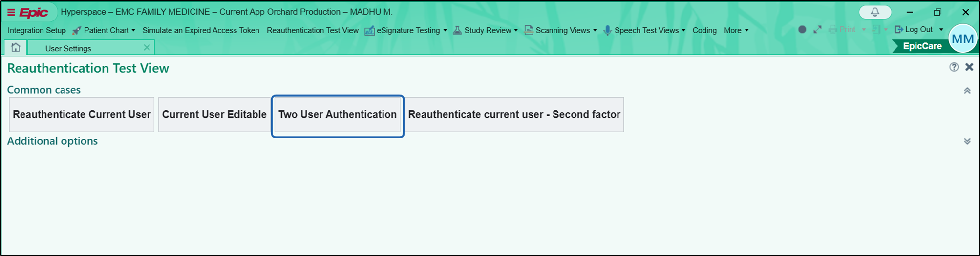The height and width of the screenshot is (256, 980).
Task: Click the Patient Chart rocket icon
Action: point(76,30)
